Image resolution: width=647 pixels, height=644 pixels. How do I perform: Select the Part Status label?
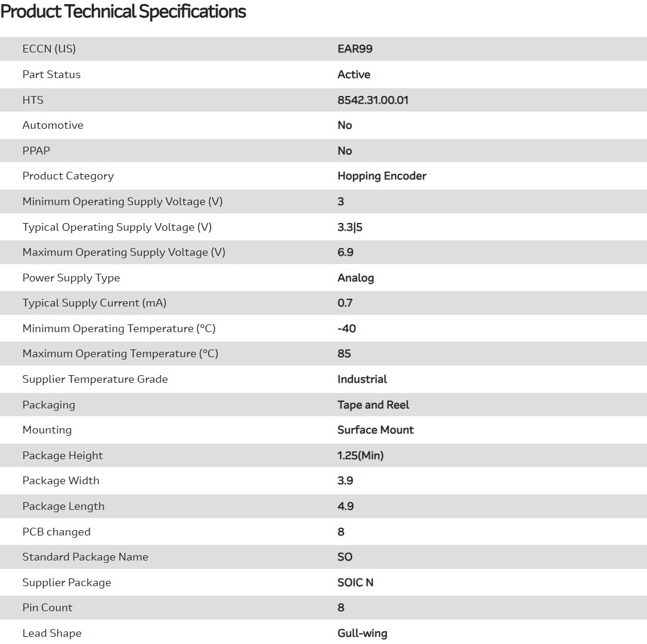(x=51, y=75)
